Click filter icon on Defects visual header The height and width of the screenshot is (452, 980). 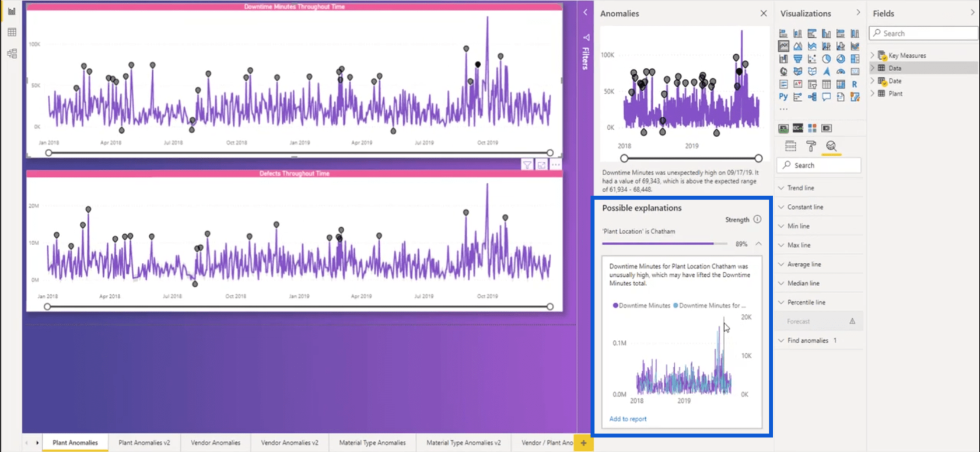[527, 165]
